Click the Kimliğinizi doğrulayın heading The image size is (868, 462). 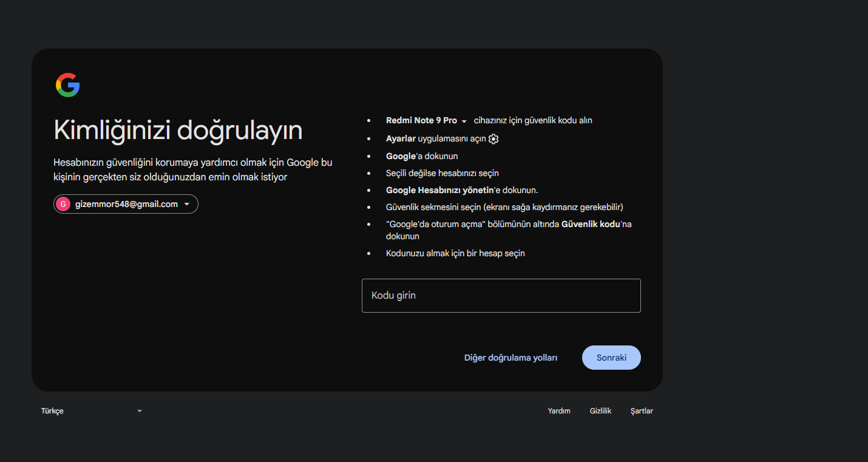pos(178,130)
